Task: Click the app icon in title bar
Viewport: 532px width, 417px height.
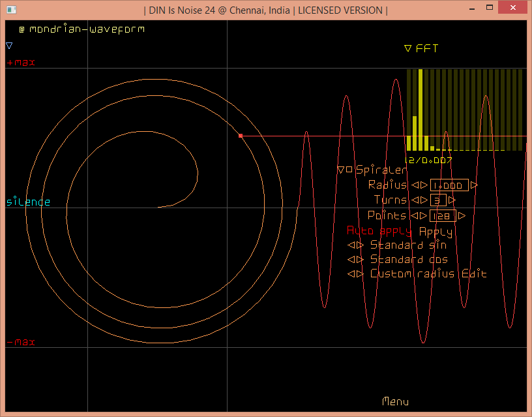Action: [11, 10]
